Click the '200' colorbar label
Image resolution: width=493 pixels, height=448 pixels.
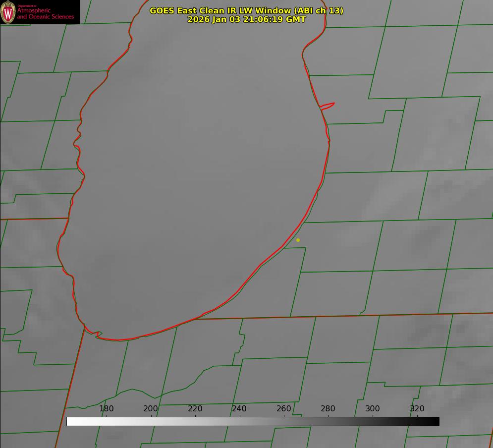tap(151, 408)
